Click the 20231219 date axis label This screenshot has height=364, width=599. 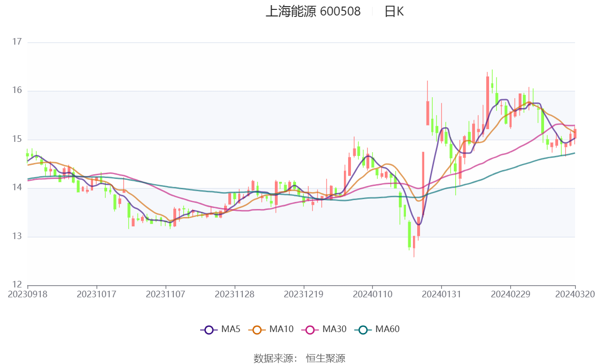coord(303,294)
